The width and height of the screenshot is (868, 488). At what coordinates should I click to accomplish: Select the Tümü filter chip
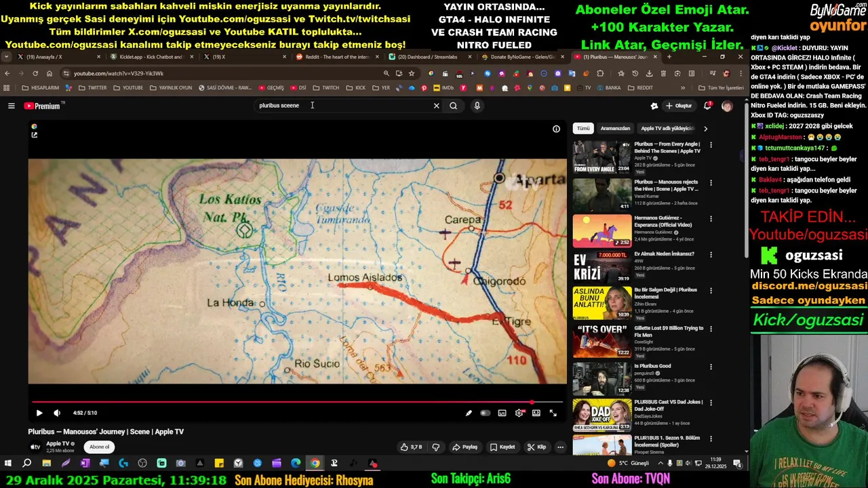(x=583, y=128)
